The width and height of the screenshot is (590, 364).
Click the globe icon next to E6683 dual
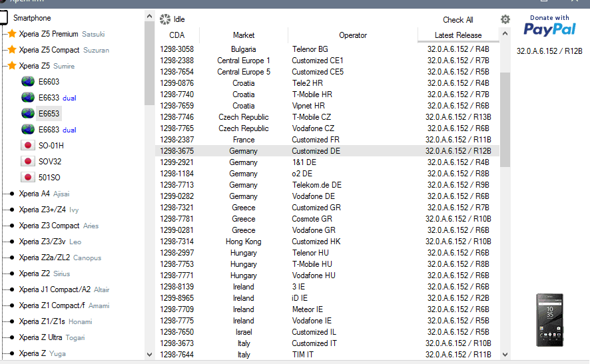pos(28,130)
